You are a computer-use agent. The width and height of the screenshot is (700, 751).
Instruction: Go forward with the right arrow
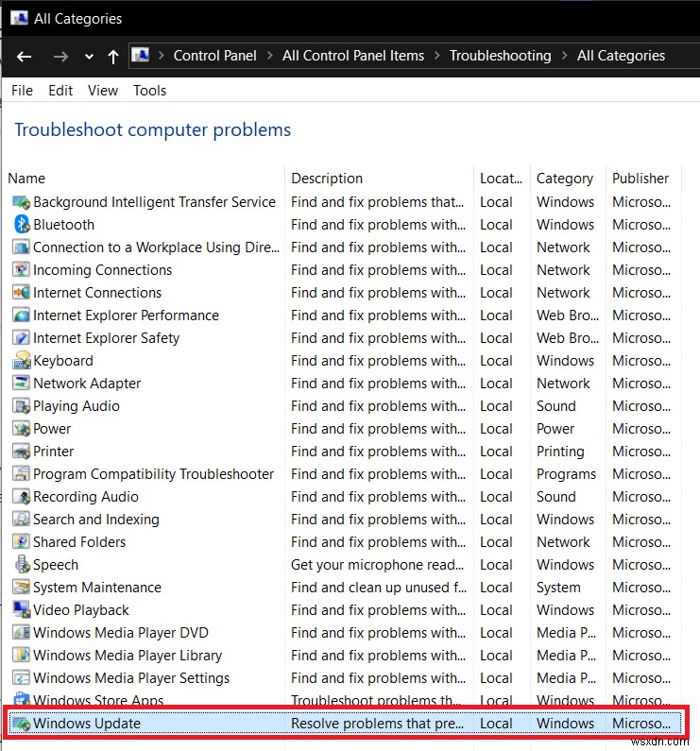click(x=60, y=57)
